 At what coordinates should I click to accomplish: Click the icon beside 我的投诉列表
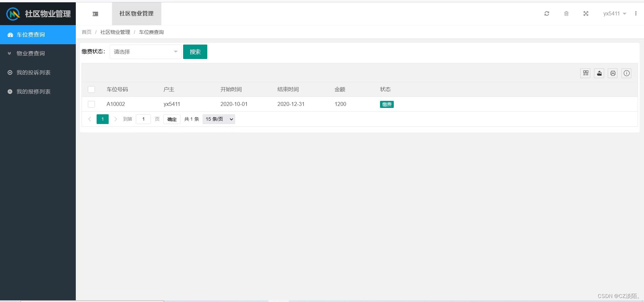10,72
